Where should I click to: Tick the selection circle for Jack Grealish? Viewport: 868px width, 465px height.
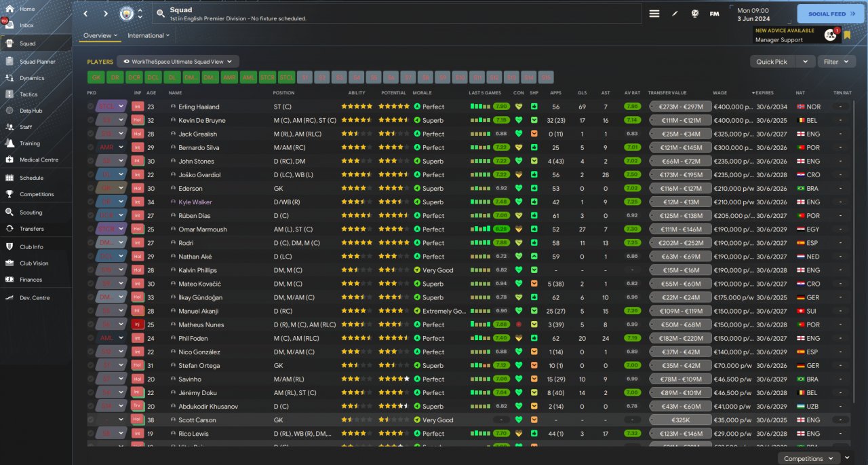[91, 134]
